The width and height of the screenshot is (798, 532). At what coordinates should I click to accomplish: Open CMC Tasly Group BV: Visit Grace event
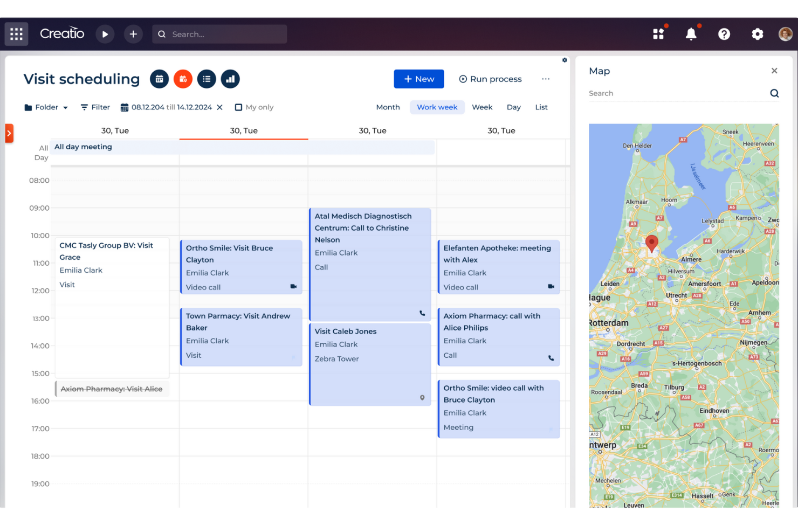(112, 307)
